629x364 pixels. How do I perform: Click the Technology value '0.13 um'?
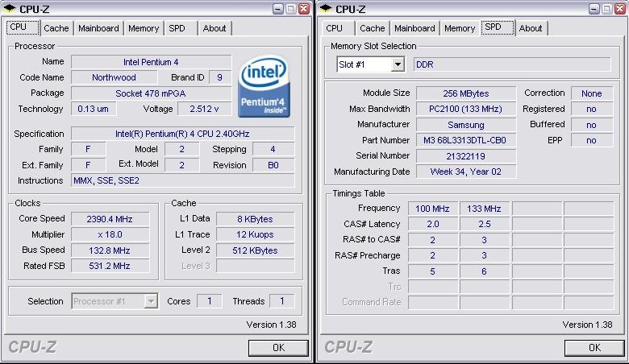pos(94,109)
